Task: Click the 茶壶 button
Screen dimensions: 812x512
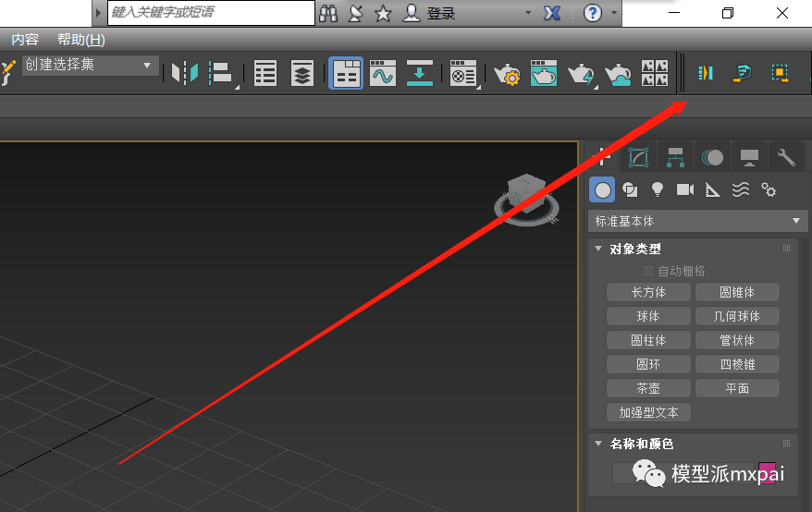Action: [x=648, y=388]
